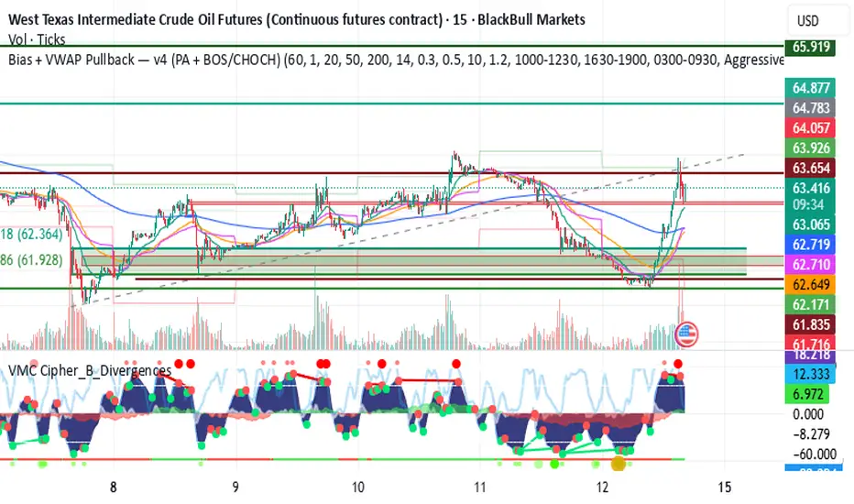This screenshot has width=854, height=504.
Task: Click date 15 on the time axis
Action: pos(725,488)
